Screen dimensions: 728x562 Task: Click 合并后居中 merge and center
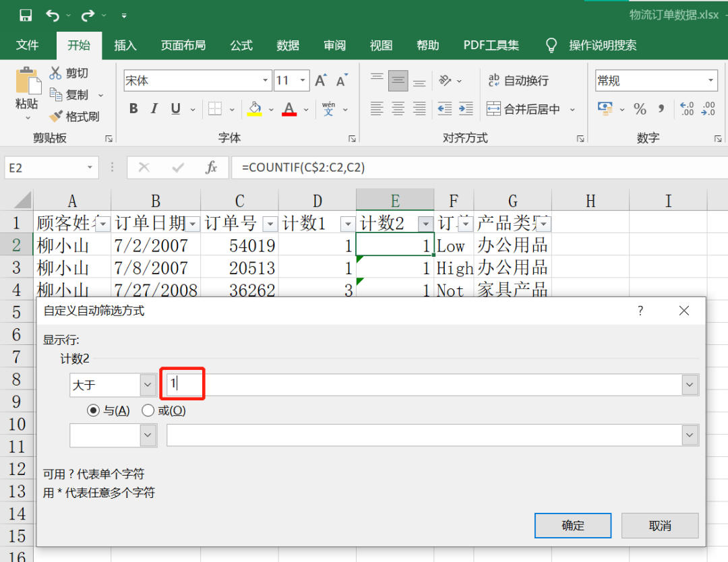point(523,109)
